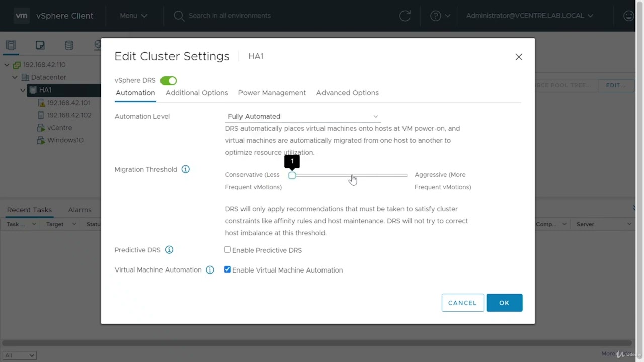Collapse the 192.168.42.110 tree node

point(7,65)
